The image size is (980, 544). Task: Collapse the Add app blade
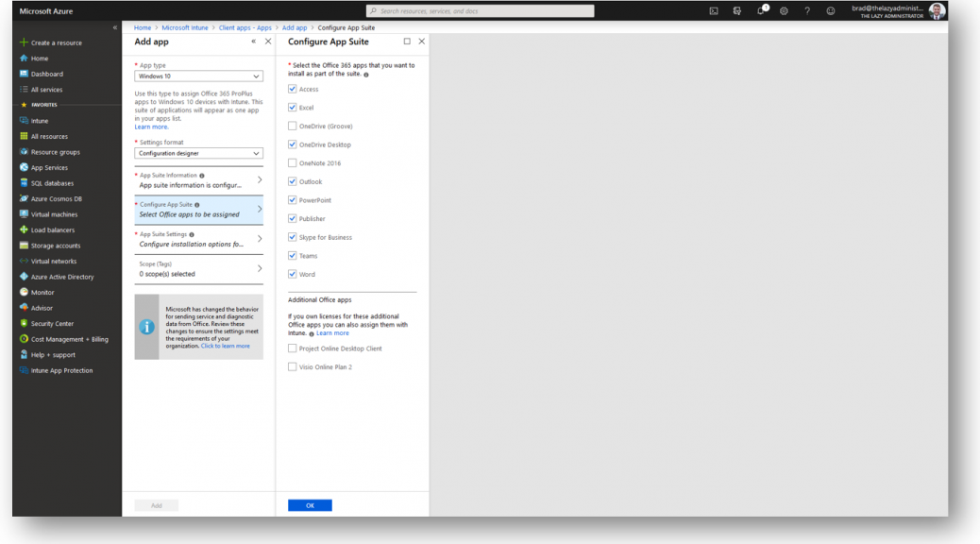coord(253,42)
